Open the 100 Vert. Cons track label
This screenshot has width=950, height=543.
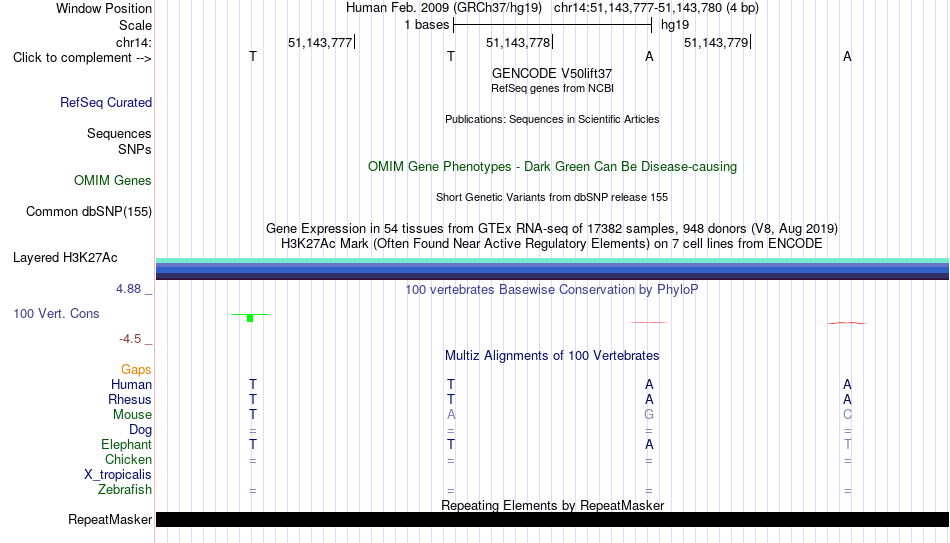click(x=56, y=313)
